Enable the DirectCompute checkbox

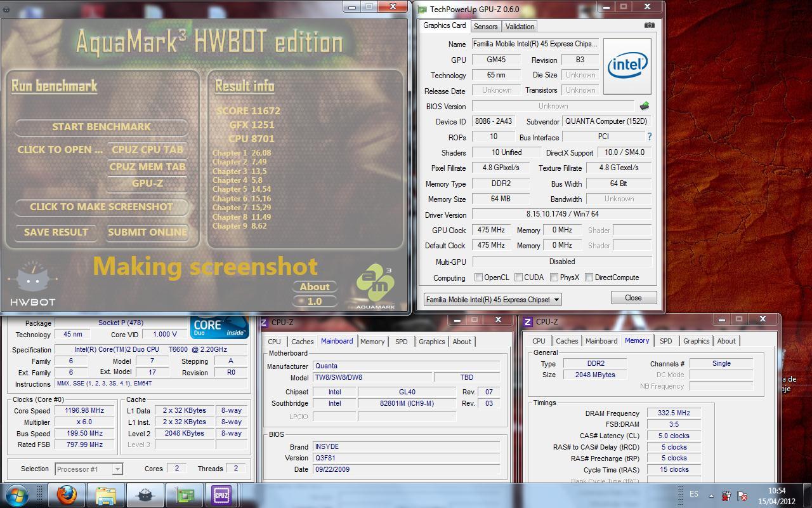[589, 277]
